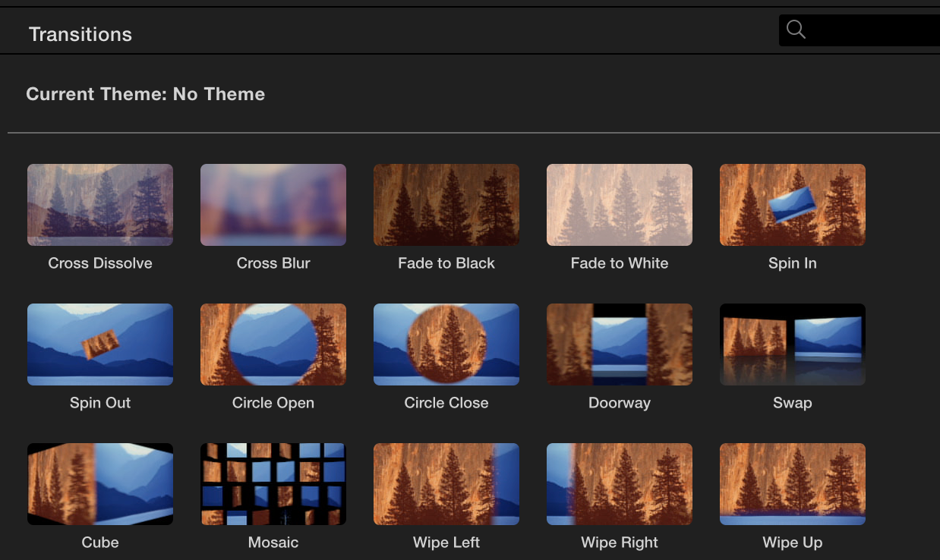Select the Cross Dissolve transition thumbnail
Screen dimensions: 940x560
pyautogui.click(x=100, y=205)
